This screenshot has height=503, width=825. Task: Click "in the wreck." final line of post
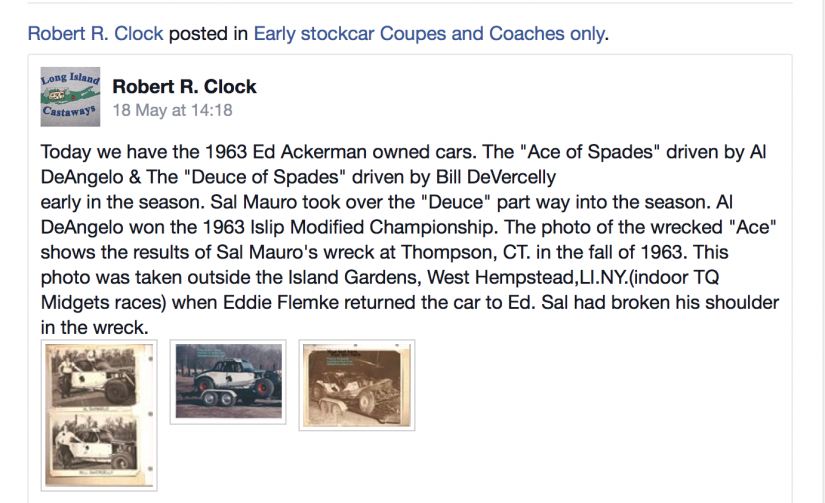click(95, 327)
